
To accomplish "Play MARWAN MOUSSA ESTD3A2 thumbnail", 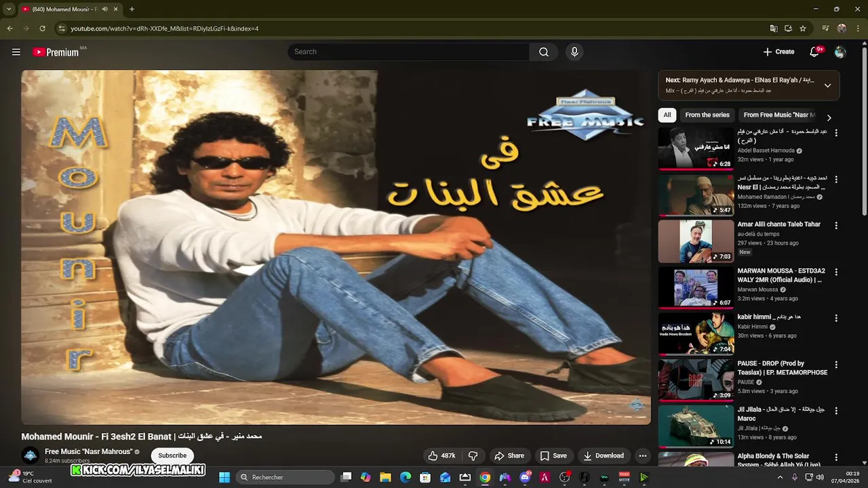I will tap(696, 287).
